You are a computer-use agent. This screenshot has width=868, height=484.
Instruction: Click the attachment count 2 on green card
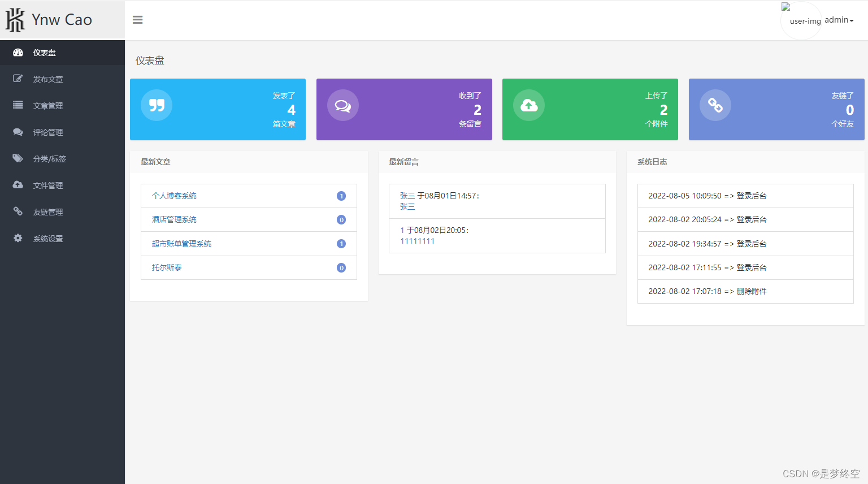pyautogui.click(x=664, y=110)
